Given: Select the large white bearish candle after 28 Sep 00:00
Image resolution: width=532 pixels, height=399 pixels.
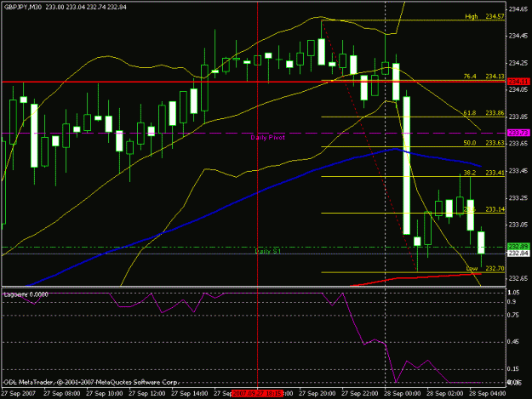Looking at the screenshot, I should [x=407, y=165].
